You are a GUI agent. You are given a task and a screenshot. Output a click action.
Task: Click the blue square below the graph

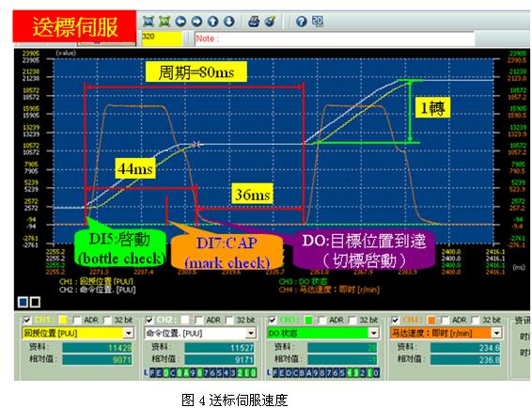[x=23, y=302]
